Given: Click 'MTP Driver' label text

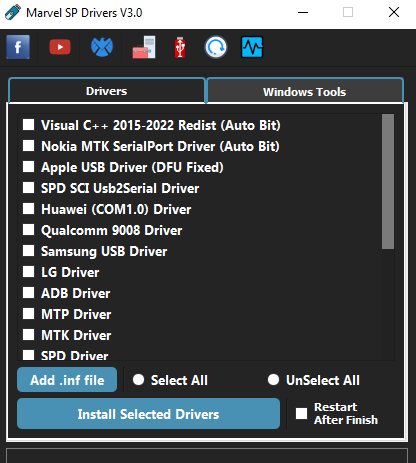Looking at the screenshot, I should [76, 314].
